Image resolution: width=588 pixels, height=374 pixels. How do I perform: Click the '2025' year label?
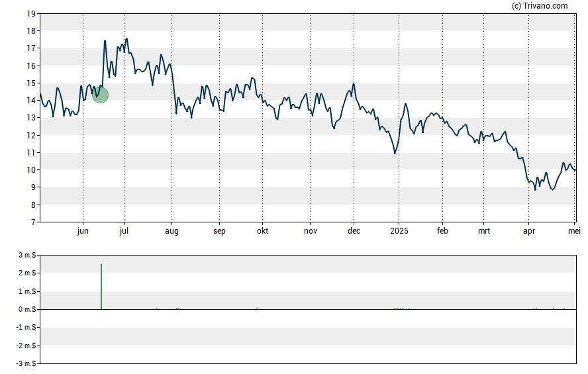(x=399, y=230)
